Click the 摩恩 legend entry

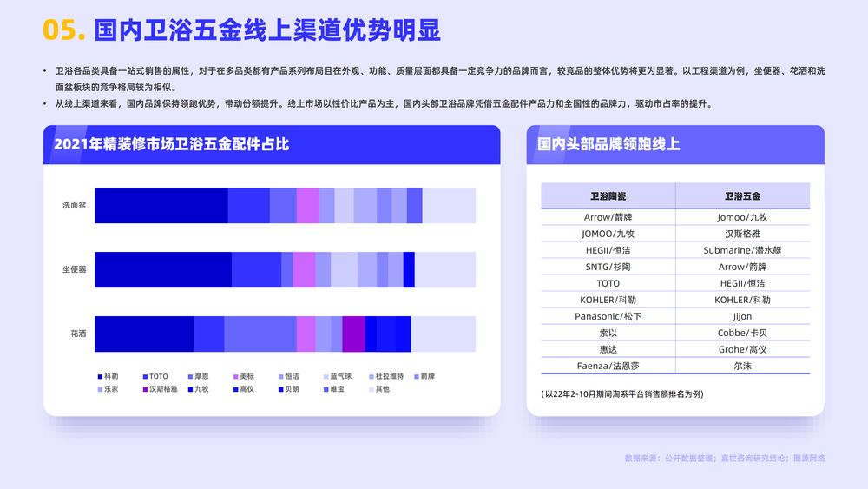pyautogui.click(x=198, y=376)
